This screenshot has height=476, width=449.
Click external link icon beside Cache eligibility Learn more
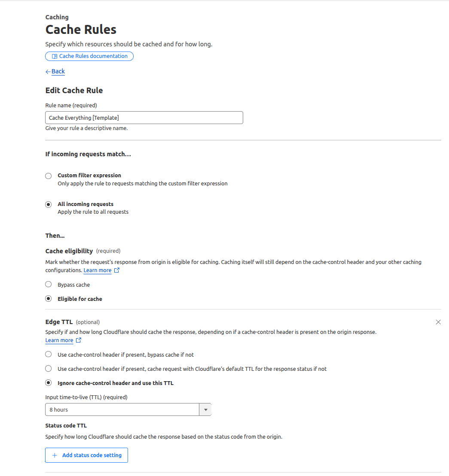tap(116, 270)
